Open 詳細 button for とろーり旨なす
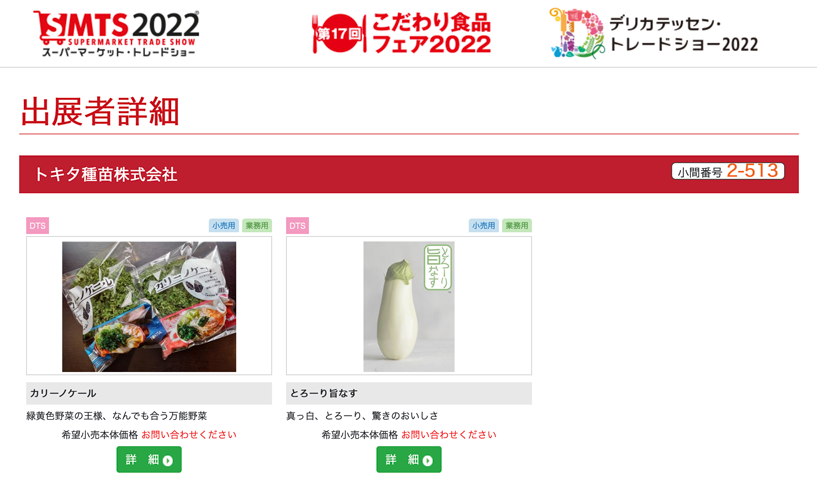The height and width of the screenshot is (500, 817). [x=409, y=459]
